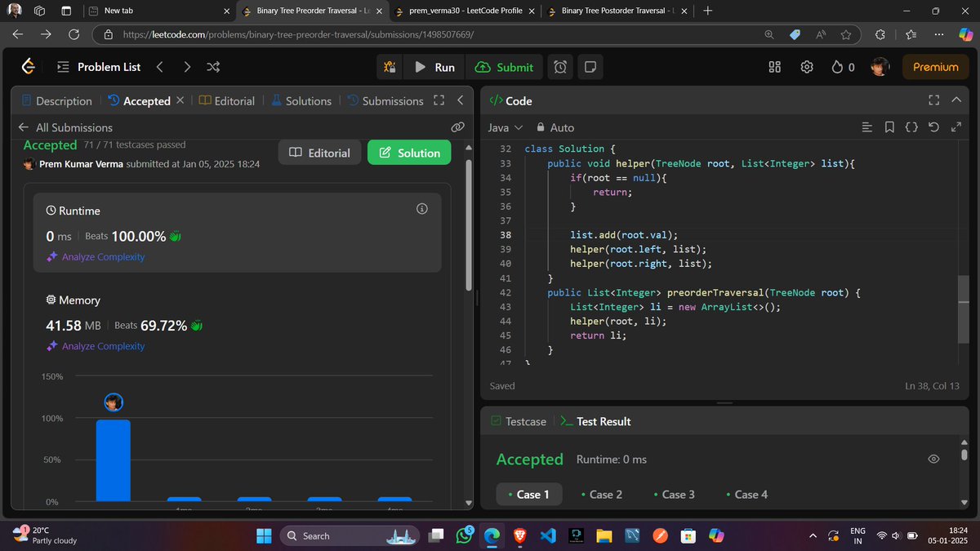This screenshot has height=551, width=980.
Task: Switch to prem_verma30 LeetCode Profile tab
Action: [463, 11]
